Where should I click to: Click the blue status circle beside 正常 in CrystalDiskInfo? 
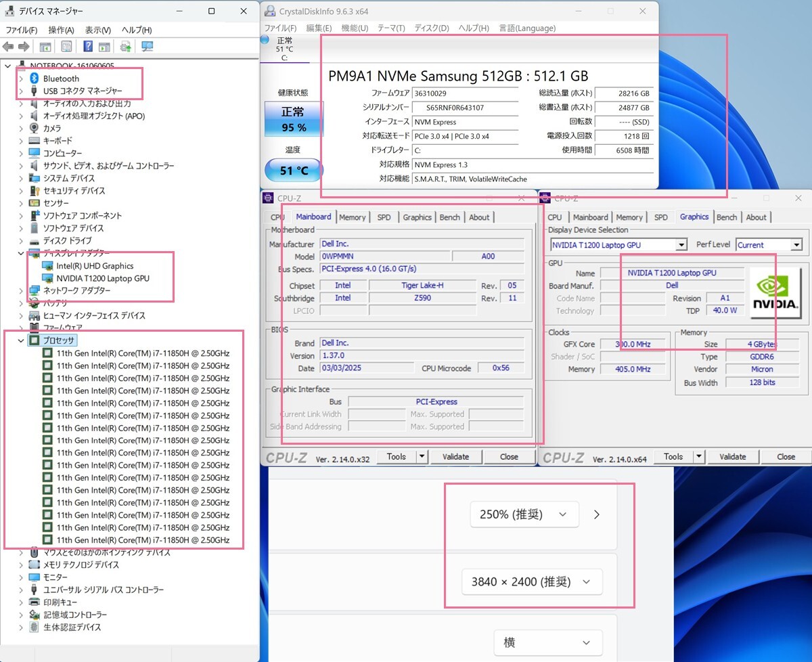point(265,40)
